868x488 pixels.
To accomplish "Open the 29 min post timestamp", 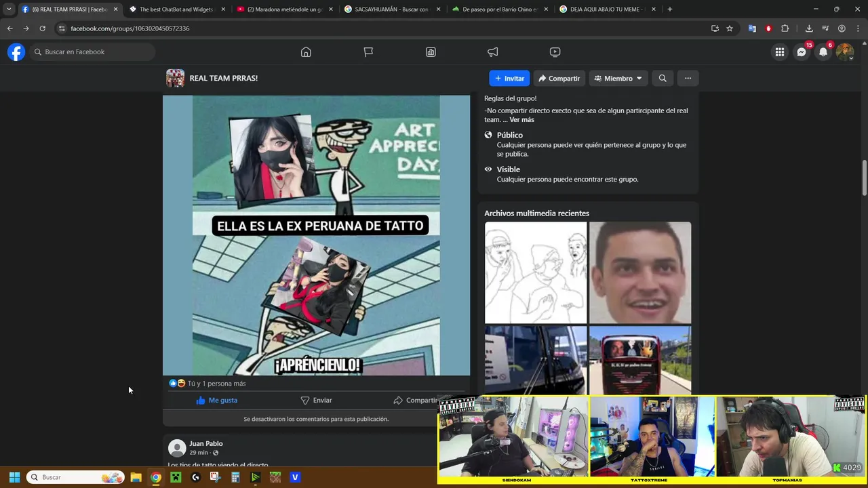I will click(199, 453).
